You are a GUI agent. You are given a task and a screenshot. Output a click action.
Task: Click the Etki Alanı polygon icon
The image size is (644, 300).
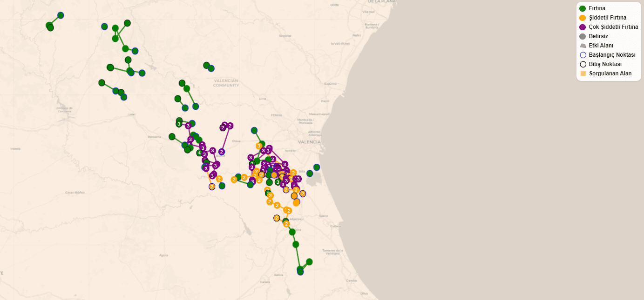[x=583, y=46]
